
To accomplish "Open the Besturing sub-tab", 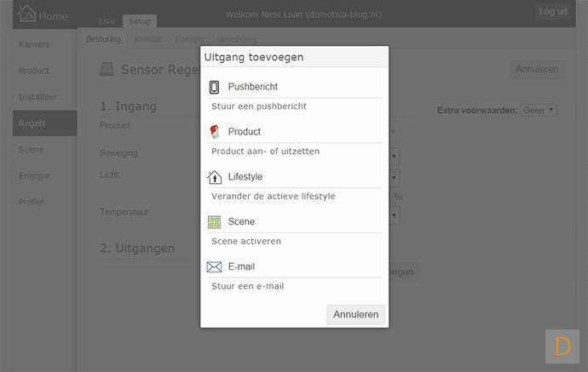I will (104, 39).
